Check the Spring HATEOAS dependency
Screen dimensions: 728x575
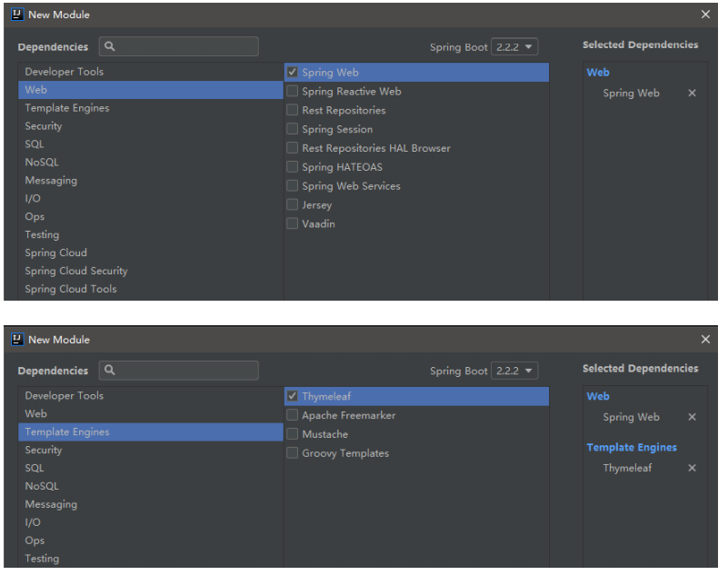292,166
